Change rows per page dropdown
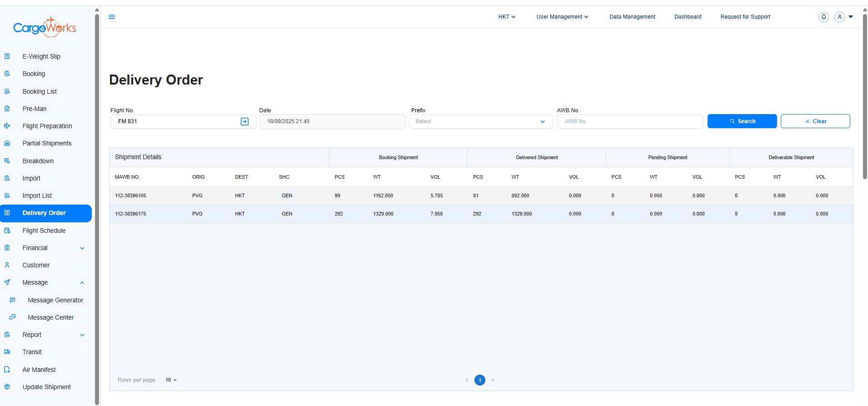 [x=171, y=380]
